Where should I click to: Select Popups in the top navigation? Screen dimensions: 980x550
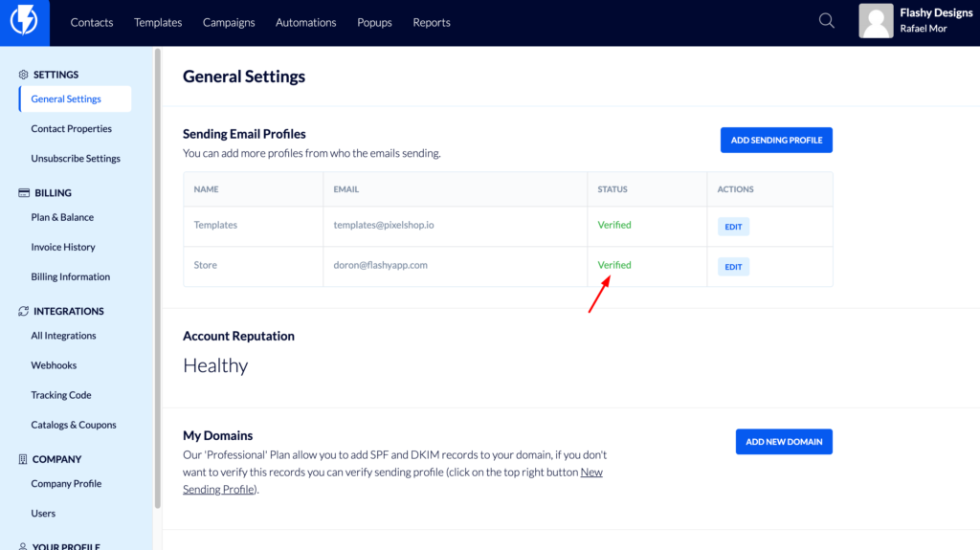coord(374,23)
